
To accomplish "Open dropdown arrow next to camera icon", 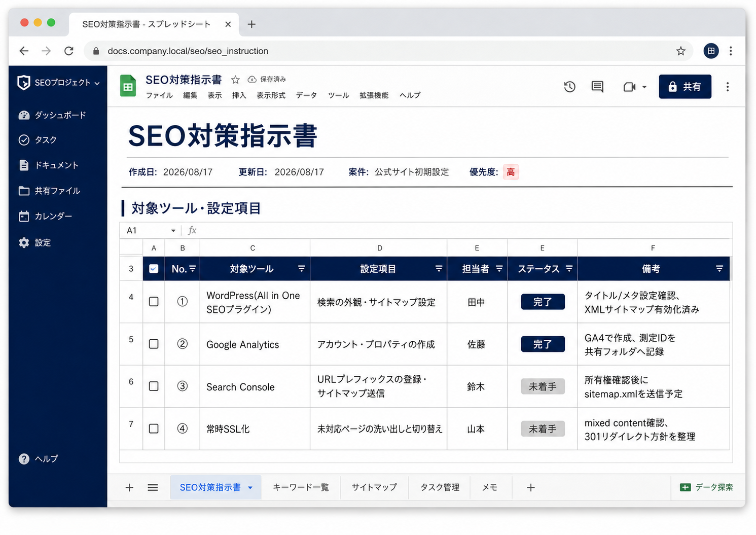I will (x=644, y=87).
